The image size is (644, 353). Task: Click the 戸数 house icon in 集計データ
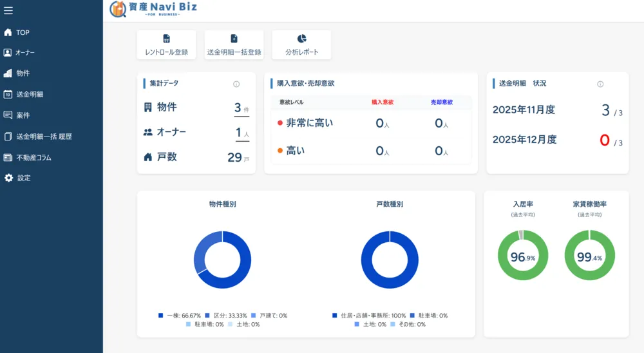pos(148,157)
